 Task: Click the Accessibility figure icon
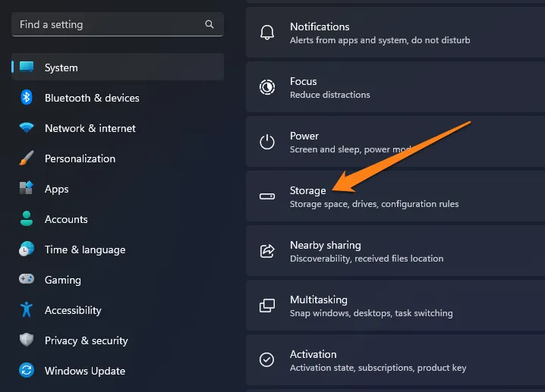(x=27, y=309)
